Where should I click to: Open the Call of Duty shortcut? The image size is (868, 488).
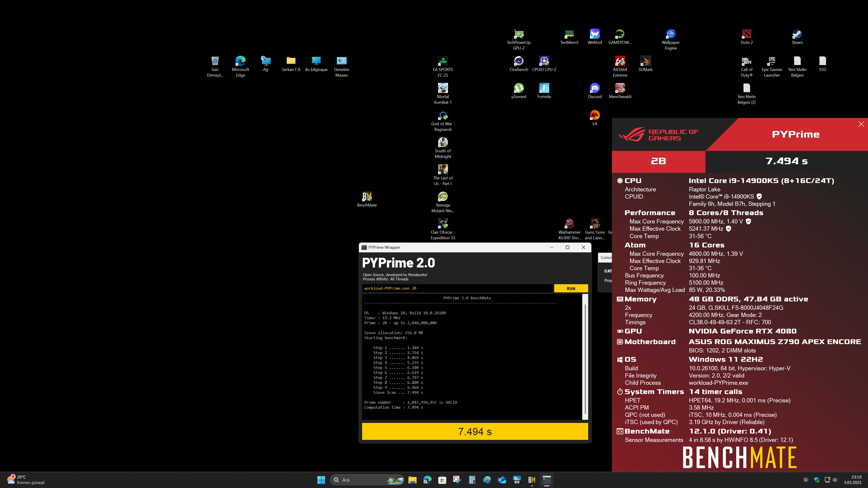click(x=746, y=66)
